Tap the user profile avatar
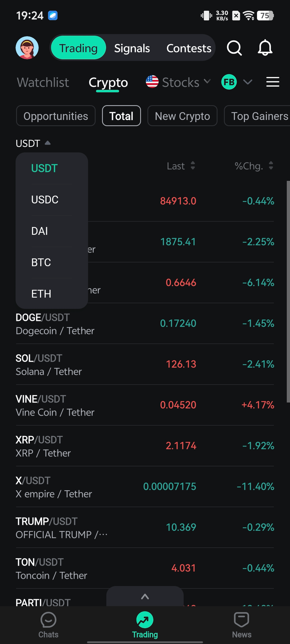 (x=27, y=48)
